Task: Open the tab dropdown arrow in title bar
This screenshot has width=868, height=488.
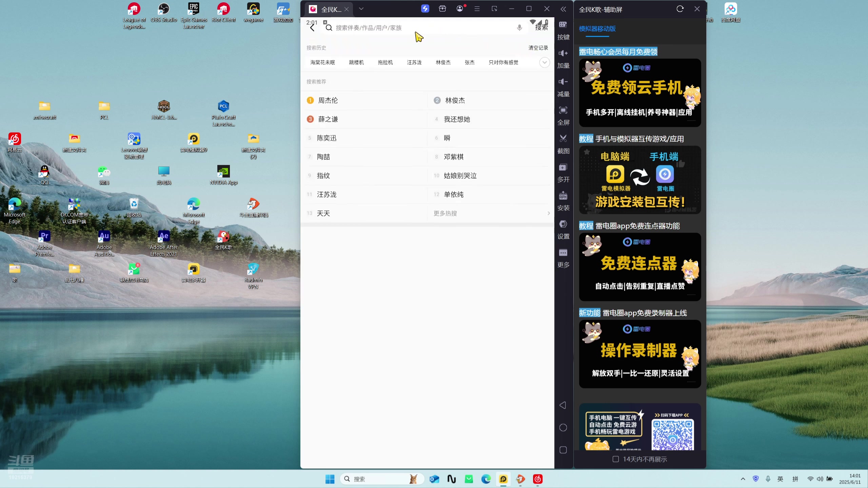Action: [361, 9]
